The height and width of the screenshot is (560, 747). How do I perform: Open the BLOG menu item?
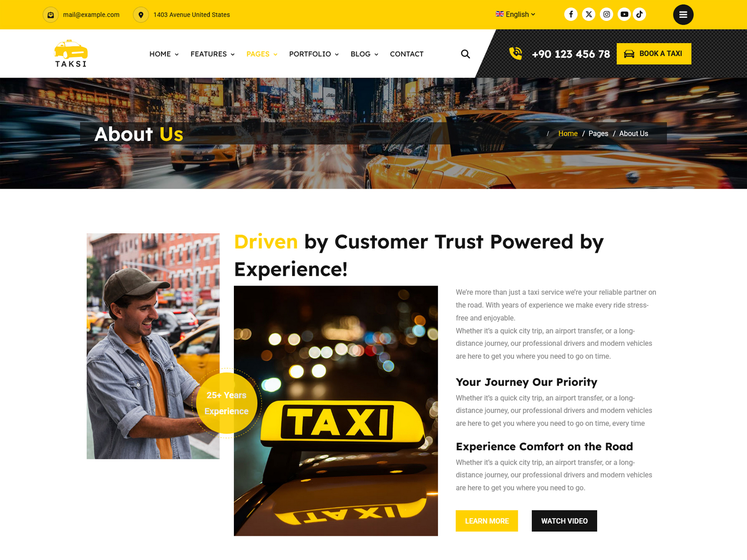[x=364, y=54]
